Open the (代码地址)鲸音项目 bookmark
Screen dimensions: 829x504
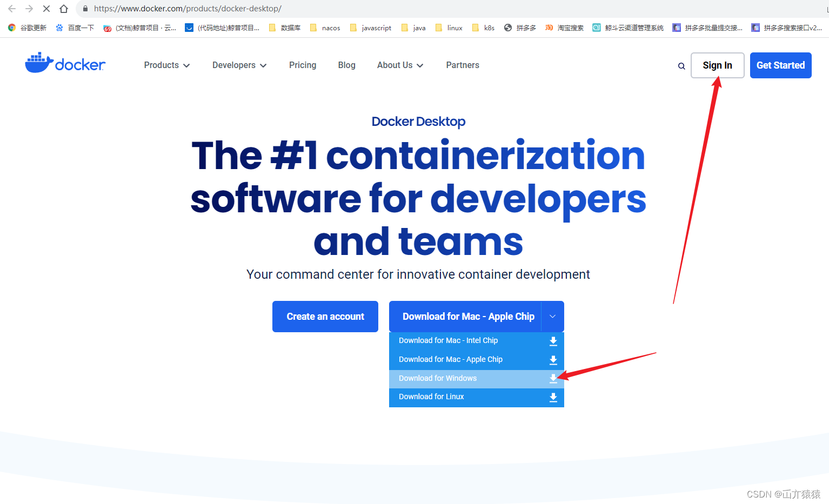tap(222, 28)
